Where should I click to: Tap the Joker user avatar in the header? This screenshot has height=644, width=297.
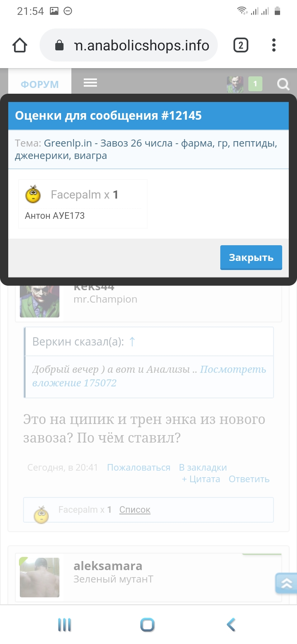click(x=235, y=84)
